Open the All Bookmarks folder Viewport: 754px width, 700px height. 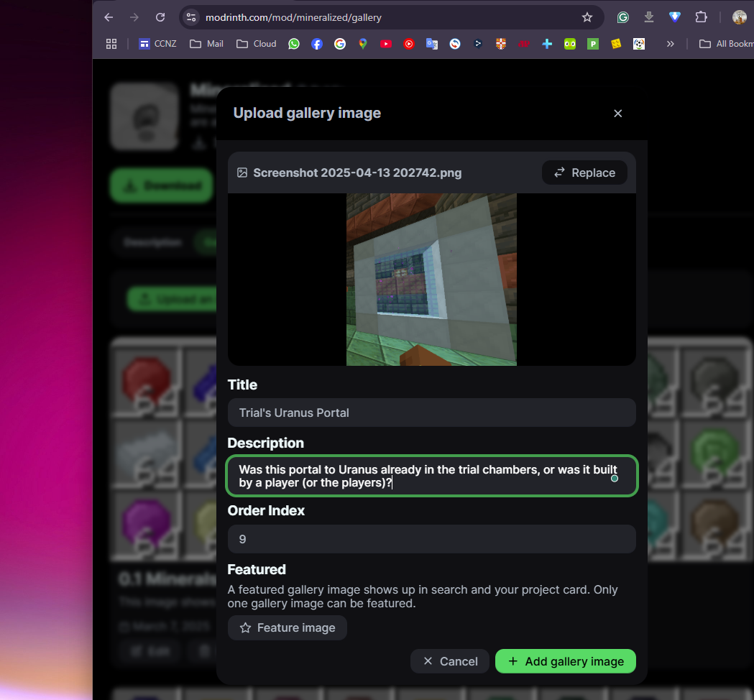pos(726,44)
